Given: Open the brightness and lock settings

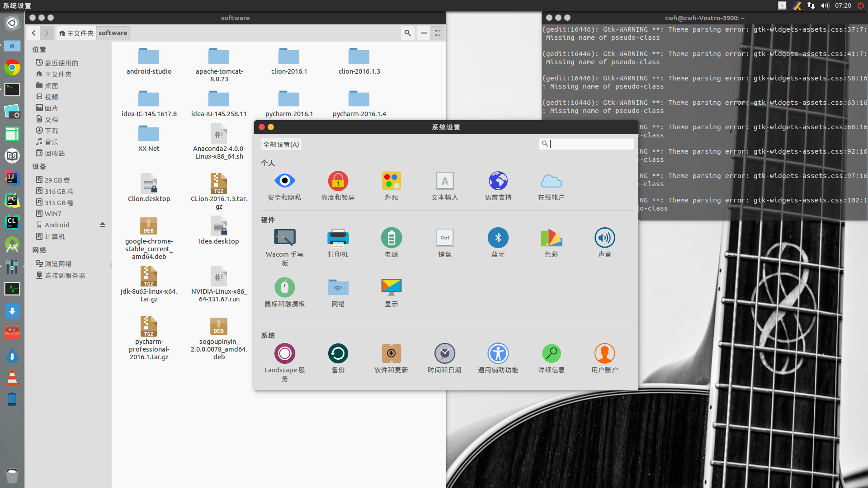Looking at the screenshot, I should tap(338, 181).
